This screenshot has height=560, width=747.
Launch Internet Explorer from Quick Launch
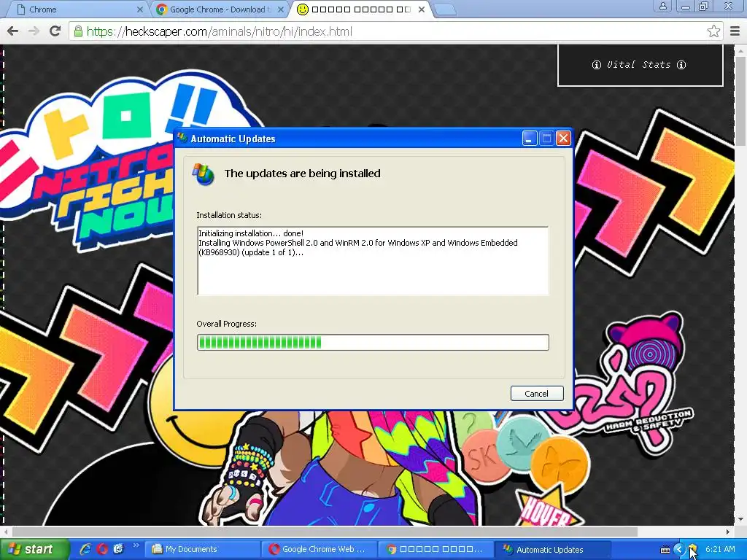(x=86, y=549)
